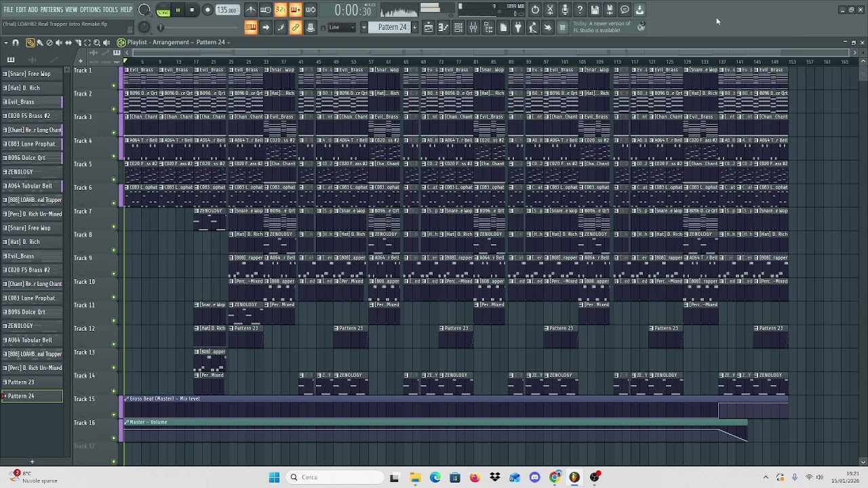This screenshot has height=488, width=868.
Task: Toggle the blend recording overdub button
Action: click(x=296, y=9)
